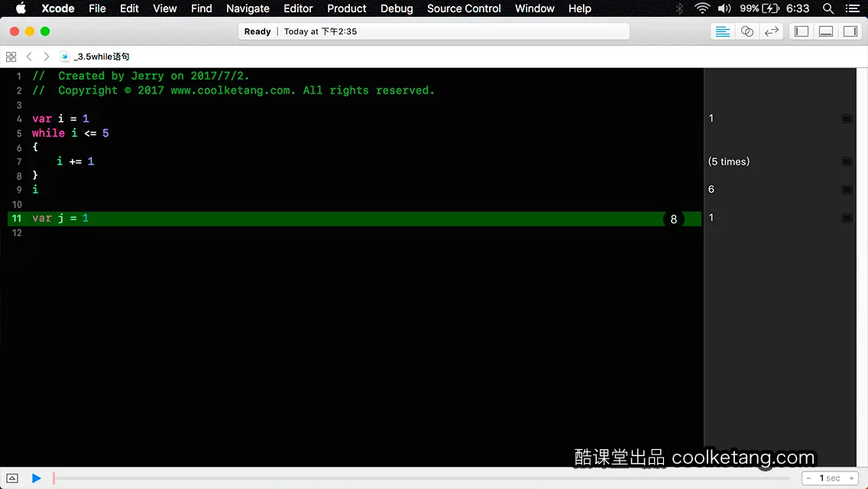The image size is (868, 489).
Task: Show result for value 6
Action: tap(847, 189)
